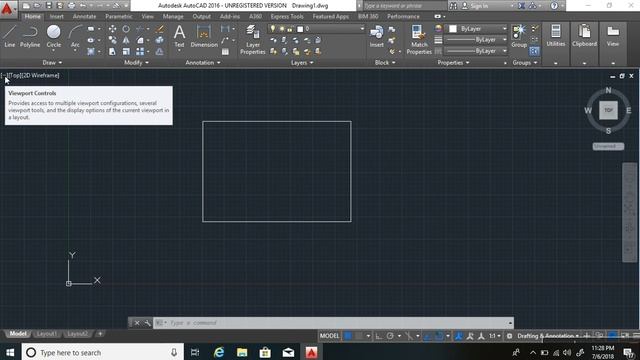Viewport: 640px width, 360px height.
Task: Click the Save icon in quick access toolbar
Action: click(x=49, y=6)
